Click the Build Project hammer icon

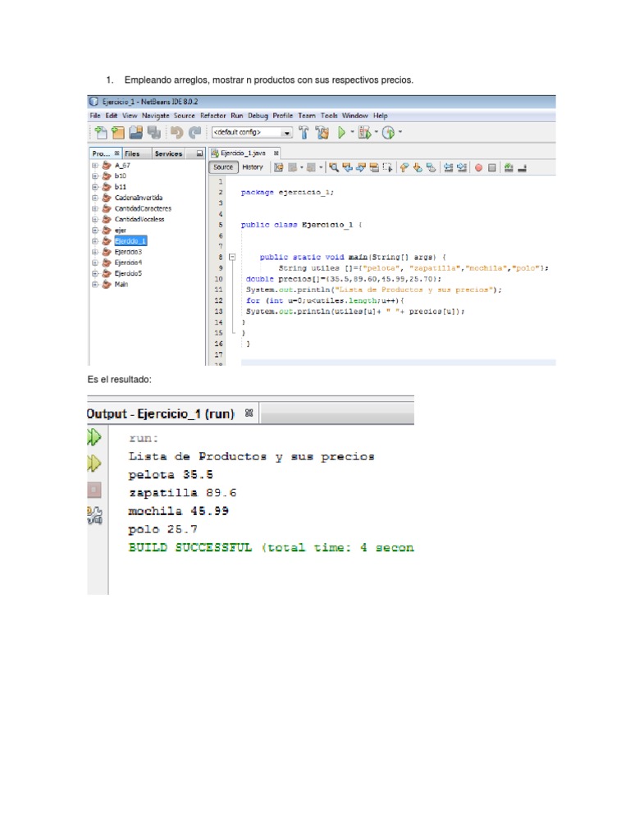304,132
